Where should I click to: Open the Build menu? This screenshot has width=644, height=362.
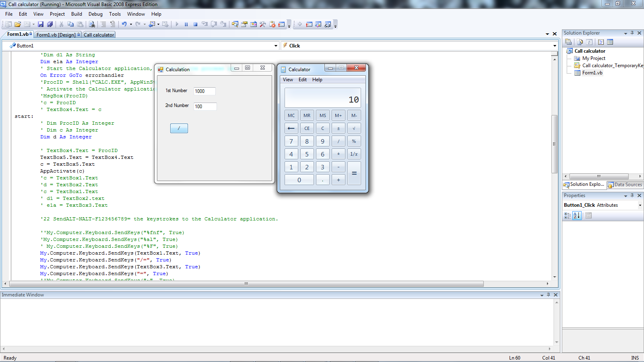click(x=76, y=14)
